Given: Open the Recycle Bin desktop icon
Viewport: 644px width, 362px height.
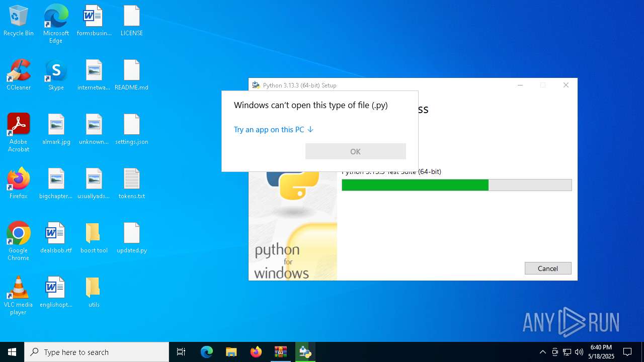Looking at the screenshot, I should point(19,21).
